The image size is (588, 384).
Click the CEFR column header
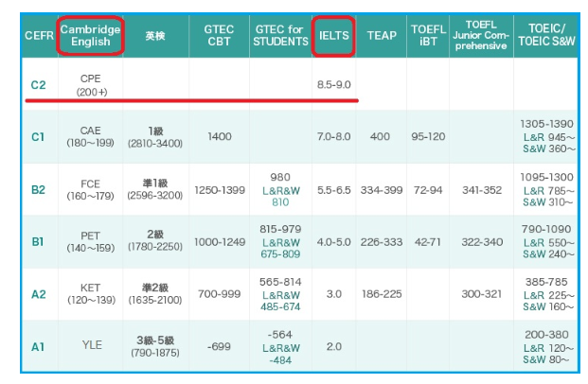39,36
